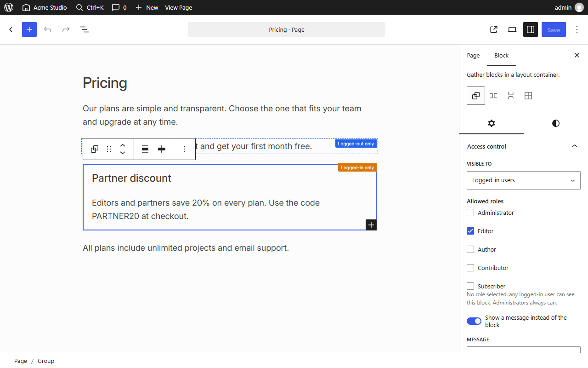
Task: Switch to the Page tab
Action: pos(473,55)
